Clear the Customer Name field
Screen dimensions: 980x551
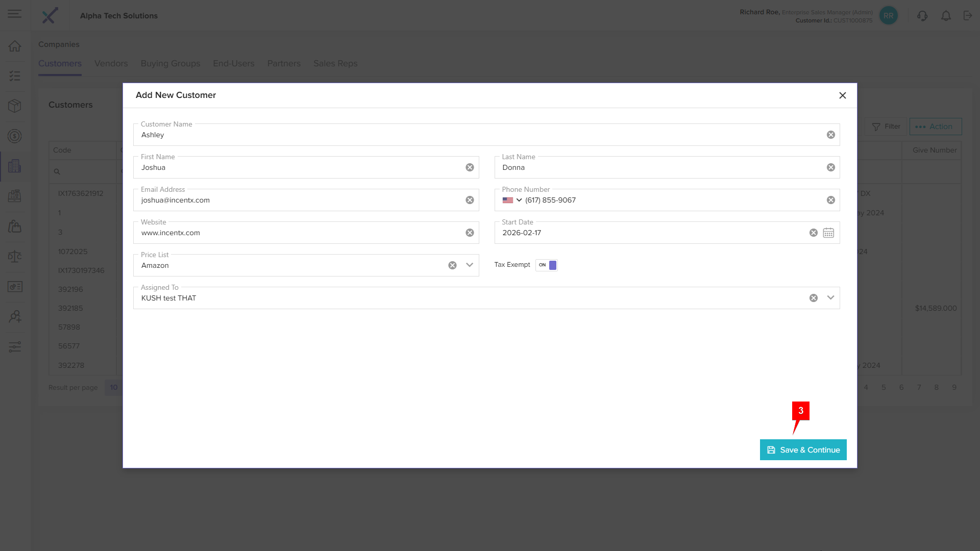(x=831, y=135)
